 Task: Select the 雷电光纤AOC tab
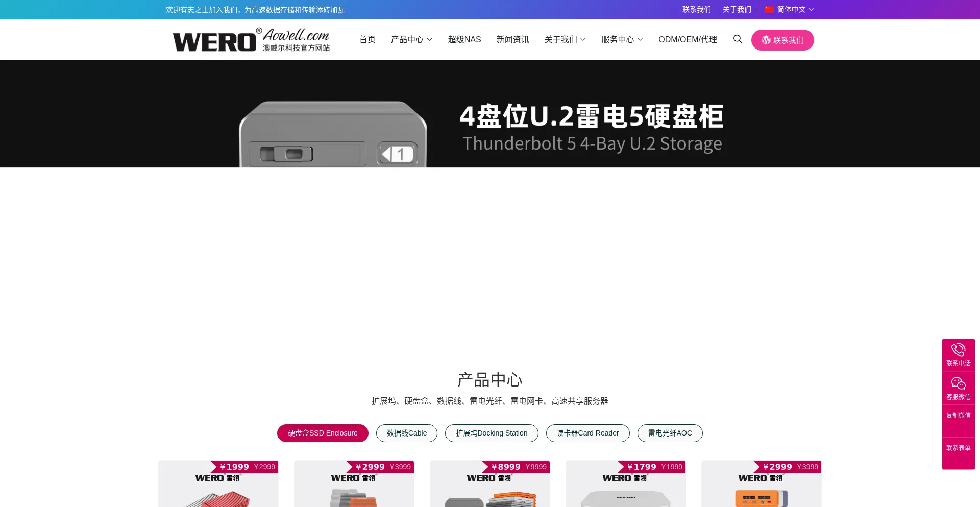670,433
